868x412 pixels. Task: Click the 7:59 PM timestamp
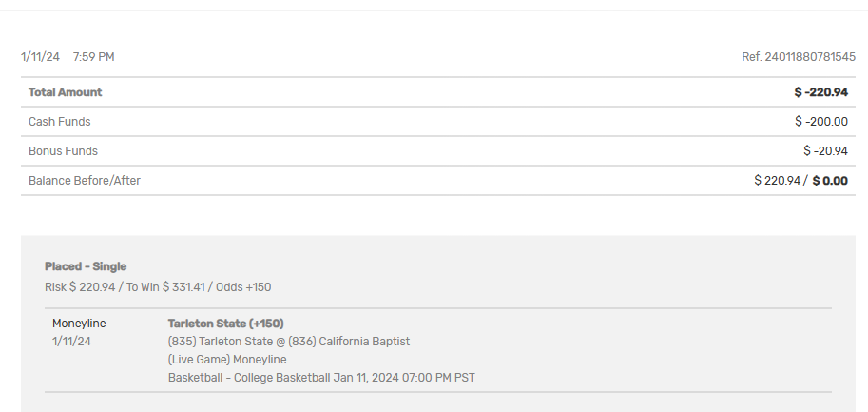[93, 57]
